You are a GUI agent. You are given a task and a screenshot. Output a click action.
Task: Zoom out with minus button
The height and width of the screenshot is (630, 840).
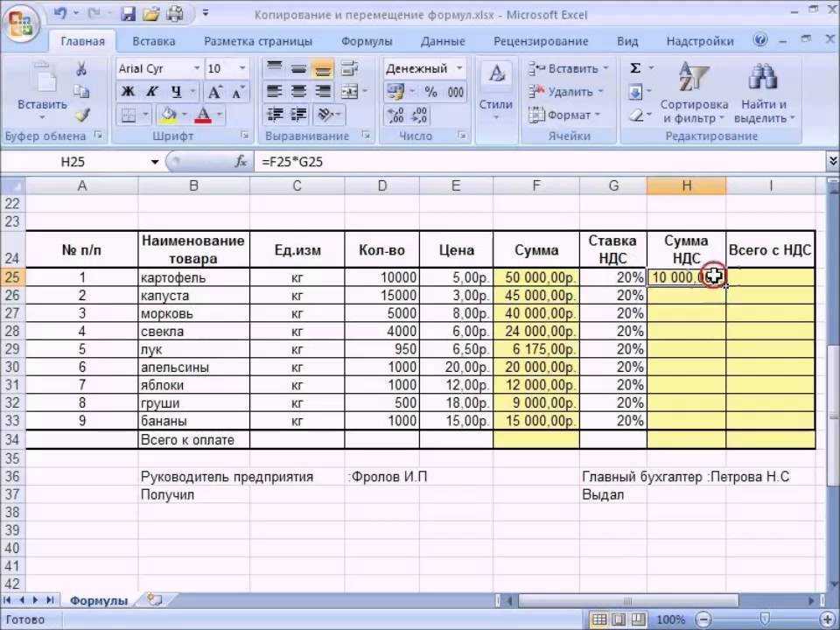704,619
